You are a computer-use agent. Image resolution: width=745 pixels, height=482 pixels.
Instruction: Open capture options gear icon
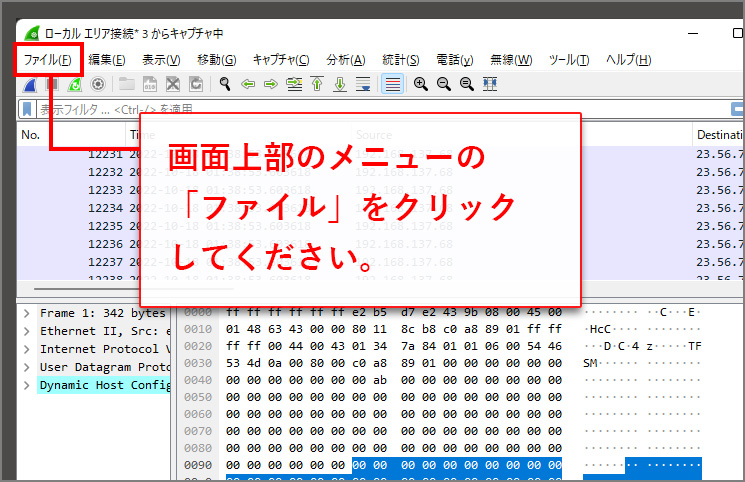[x=98, y=85]
